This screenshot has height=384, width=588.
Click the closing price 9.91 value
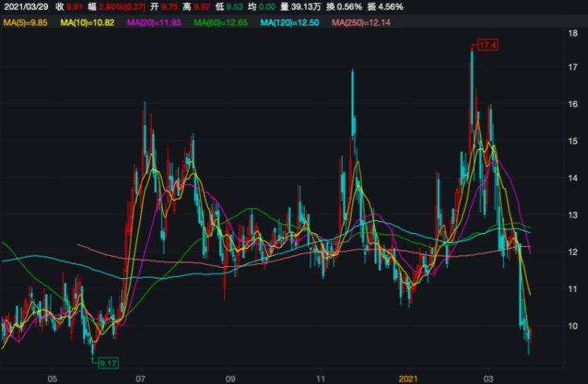74,6
